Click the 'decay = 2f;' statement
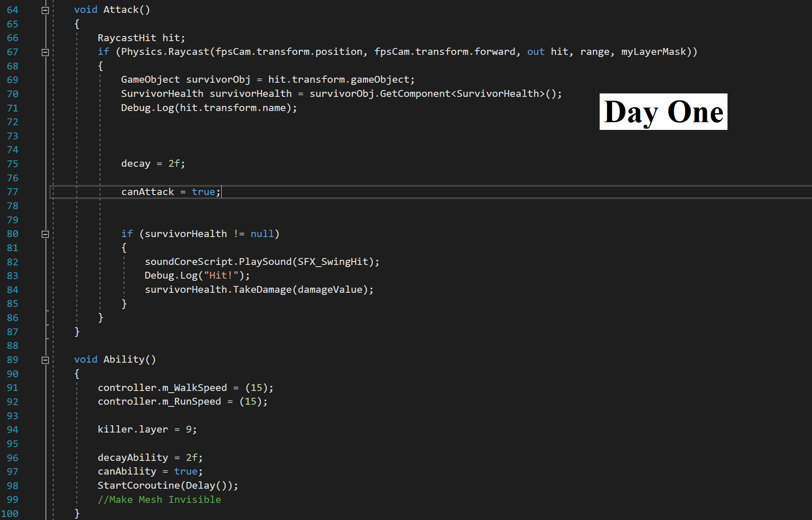This screenshot has height=520, width=812. [153, 164]
